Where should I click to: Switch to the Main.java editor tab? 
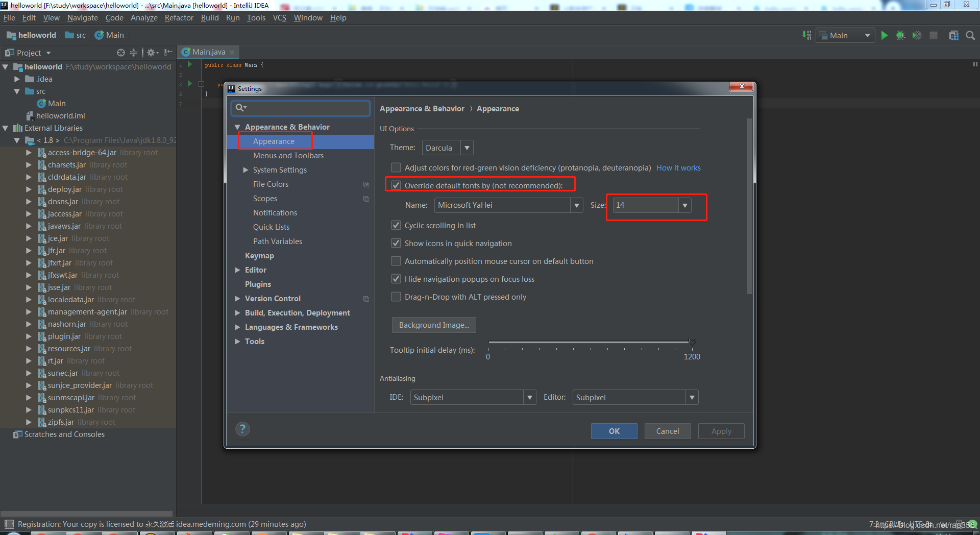click(209, 52)
